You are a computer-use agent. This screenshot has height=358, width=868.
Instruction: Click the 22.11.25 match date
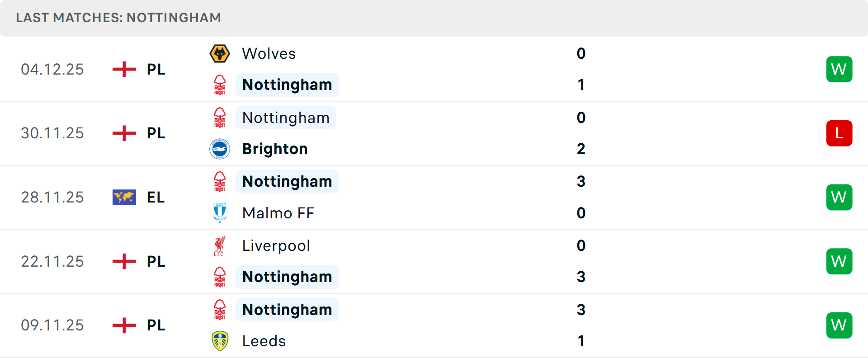pos(52,261)
